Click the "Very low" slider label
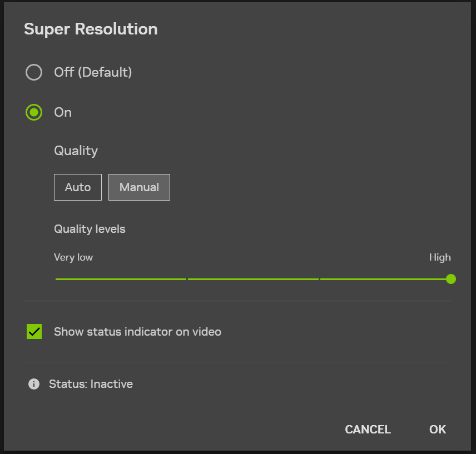Screen dimensions: 476x454 click(x=73, y=257)
